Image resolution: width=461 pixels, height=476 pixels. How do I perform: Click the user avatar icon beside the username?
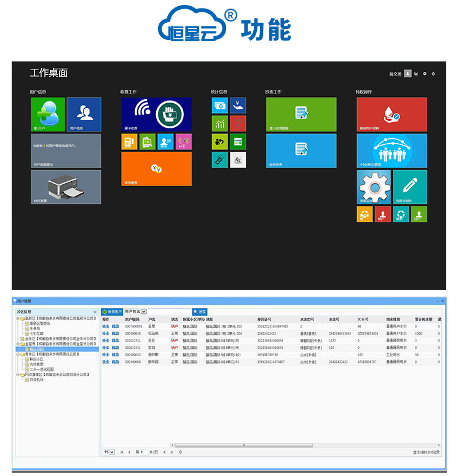[x=408, y=74]
